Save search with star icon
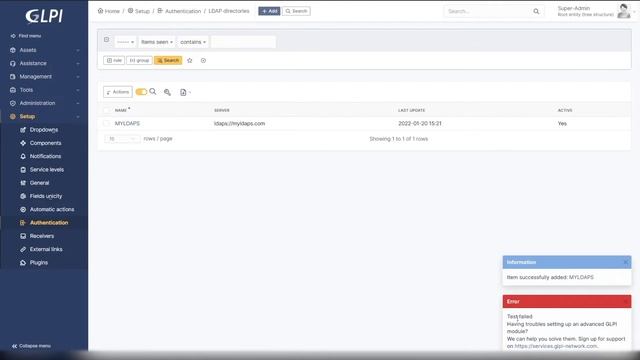The image size is (640, 360). click(189, 60)
